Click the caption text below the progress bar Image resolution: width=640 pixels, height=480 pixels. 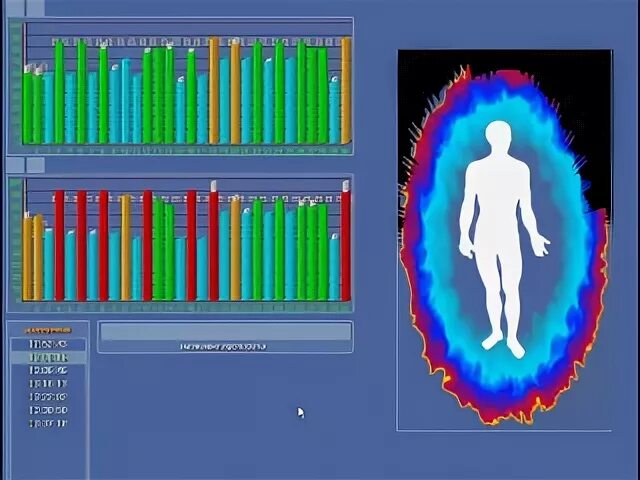tap(223, 347)
